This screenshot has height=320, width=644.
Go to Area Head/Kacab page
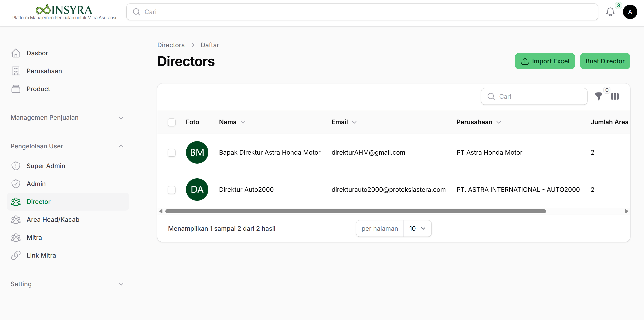click(x=68, y=220)
